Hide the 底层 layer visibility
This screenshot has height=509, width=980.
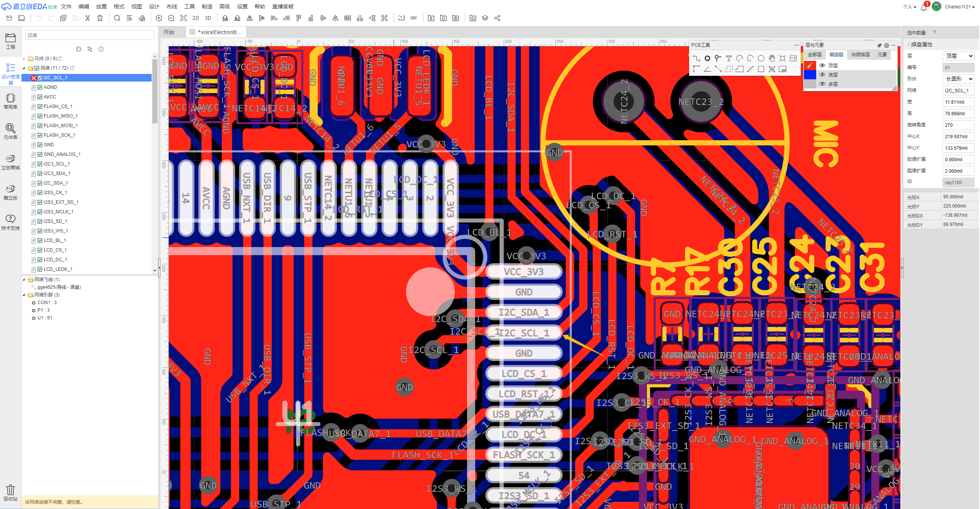point(823,74)
